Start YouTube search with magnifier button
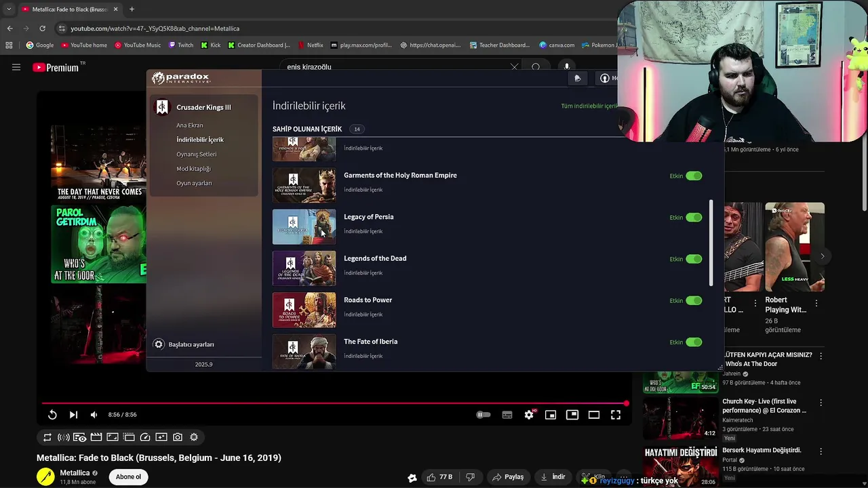868x488 pixels. click(536, 67)
